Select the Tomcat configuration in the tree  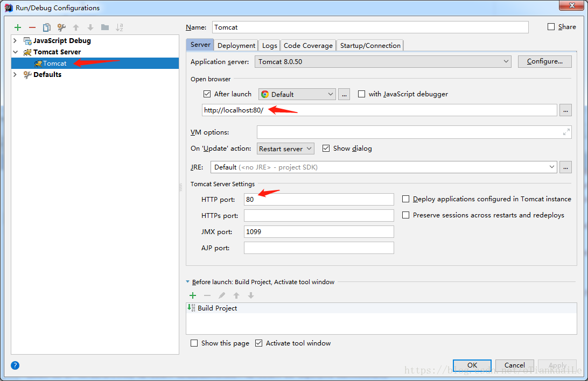(x=95, y=63)
